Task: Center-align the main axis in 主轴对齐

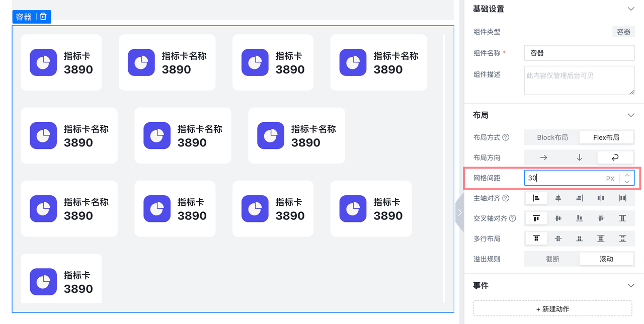Action: click(558, 198)
